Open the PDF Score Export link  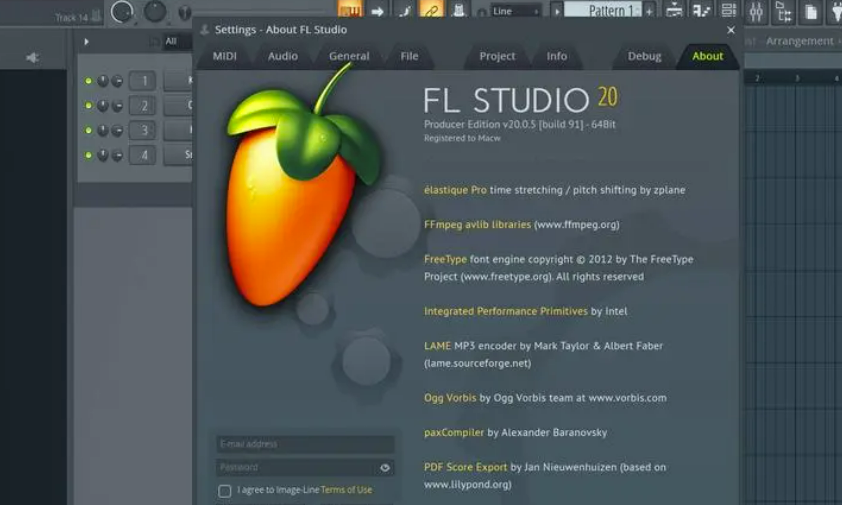pyautogui.click(x=465, y=467)
